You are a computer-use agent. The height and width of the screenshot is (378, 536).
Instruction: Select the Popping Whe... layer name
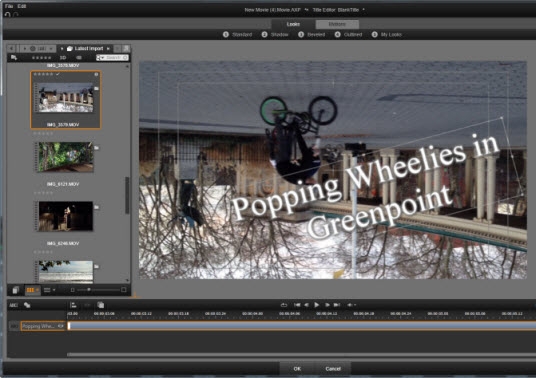click(39, 326)
